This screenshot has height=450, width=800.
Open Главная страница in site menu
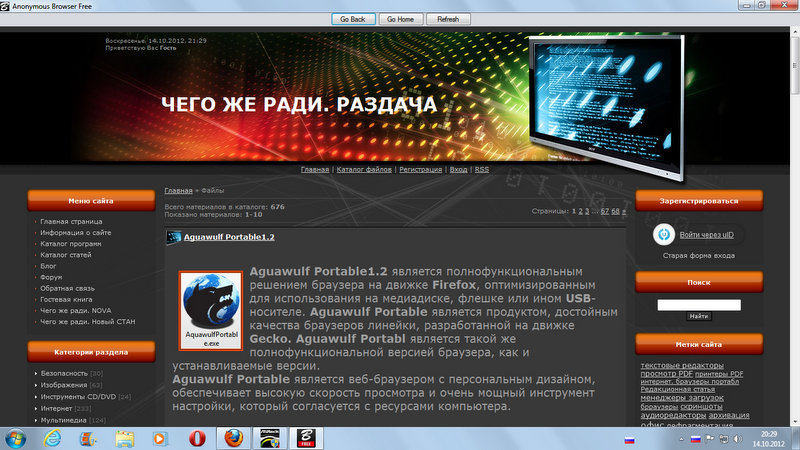pos(71,221)
